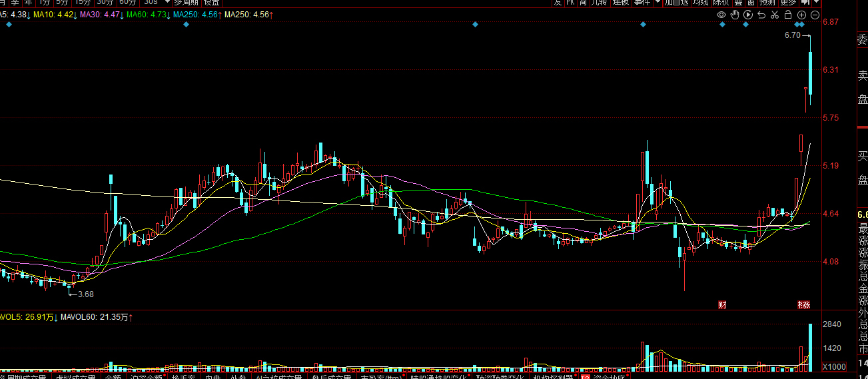Select the scissors cut tool
Image resolution: width=868 pixels, height=379 pixels.
(x=775, y=15)
